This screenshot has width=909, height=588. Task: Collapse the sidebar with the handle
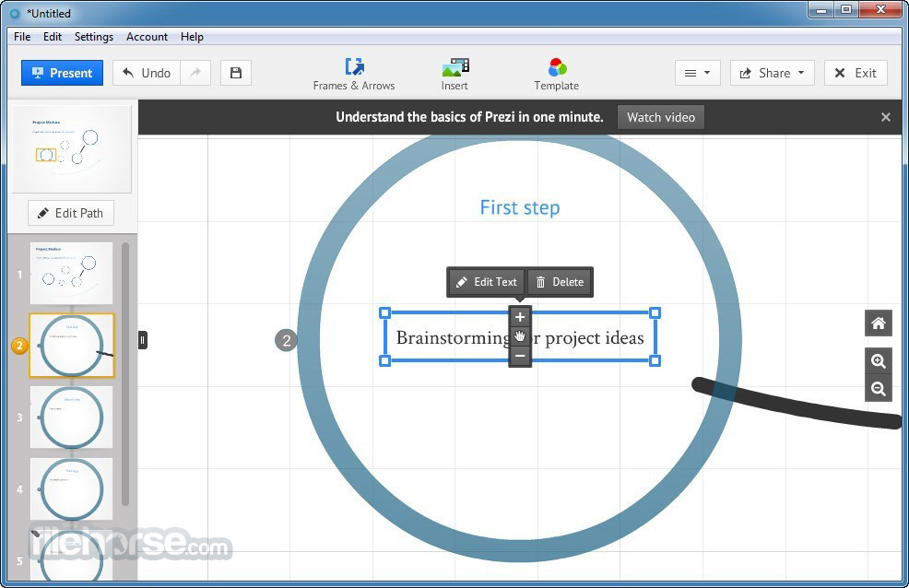[x=143, y=339]
